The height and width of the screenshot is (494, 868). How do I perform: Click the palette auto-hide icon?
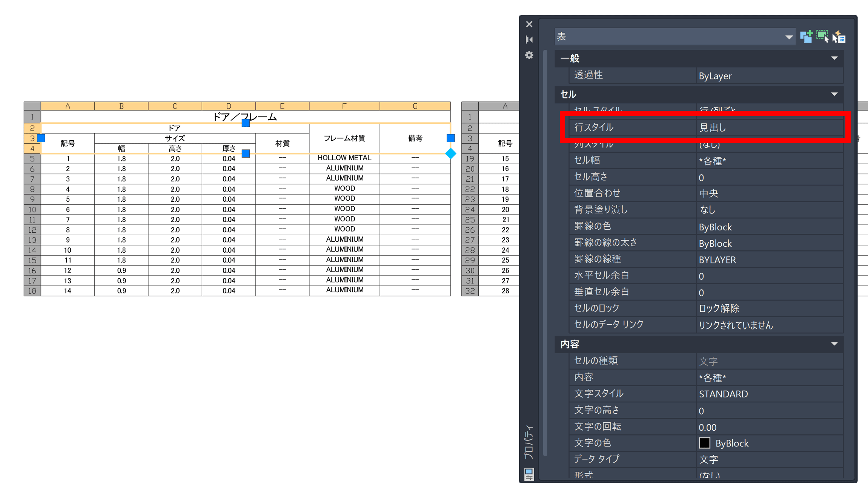[529, 39]
